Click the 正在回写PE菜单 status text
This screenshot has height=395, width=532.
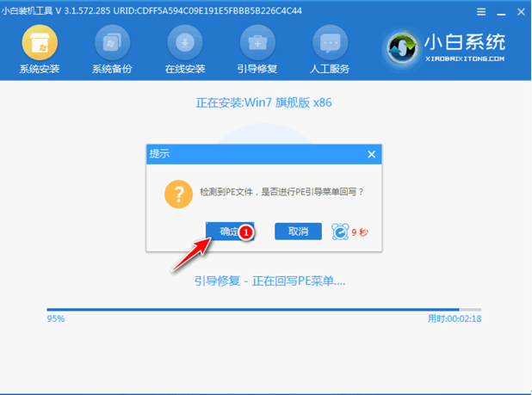(269, 281)
